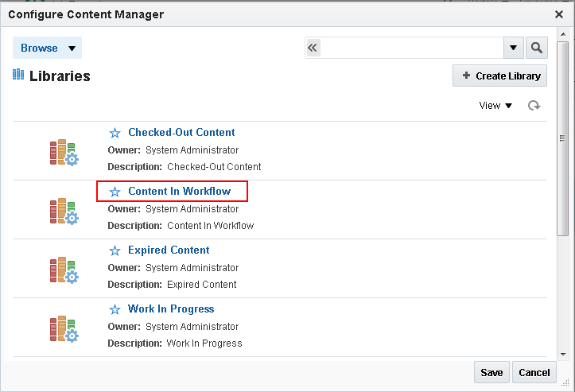575x392 pixels.
Task: Click the Work In Progress library icon
Action: click(x=64, y=329)
